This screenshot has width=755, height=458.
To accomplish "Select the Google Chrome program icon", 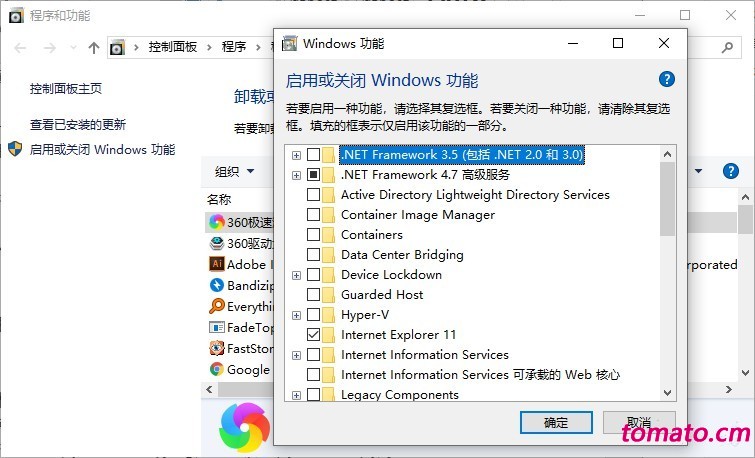I will pos(217,369).
